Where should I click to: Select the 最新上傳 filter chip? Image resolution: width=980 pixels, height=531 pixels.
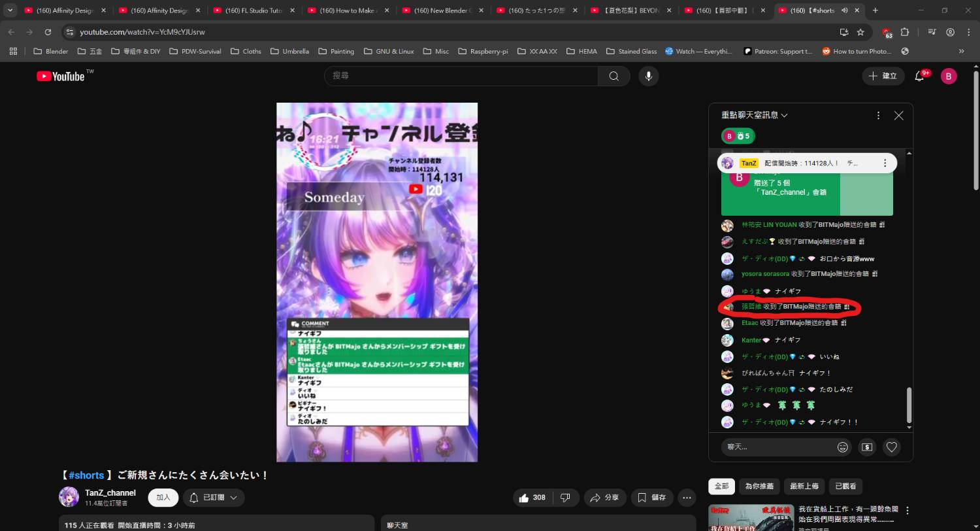point(804,487)
